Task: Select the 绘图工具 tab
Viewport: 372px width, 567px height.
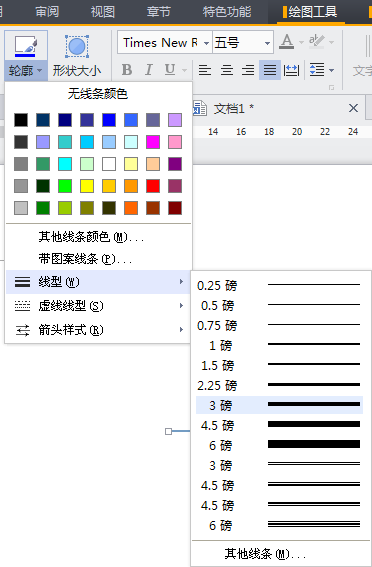Action: (x=312, y=12)
